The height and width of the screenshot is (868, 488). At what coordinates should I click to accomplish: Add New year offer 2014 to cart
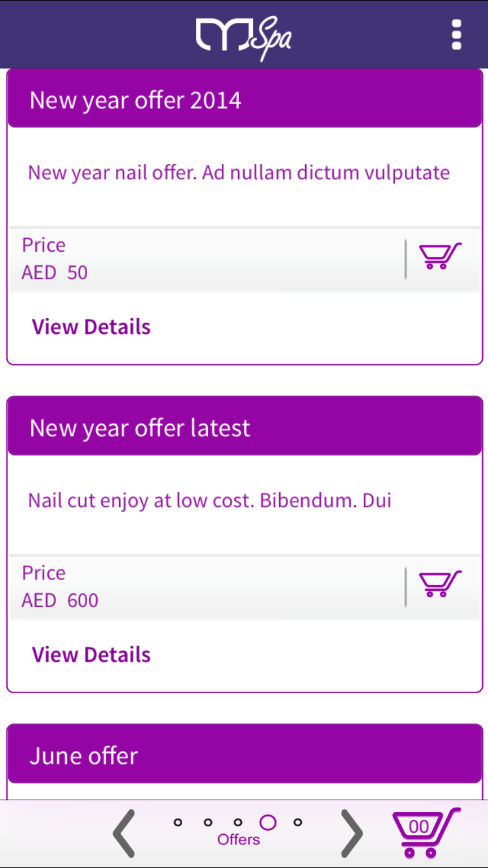coord(440,256)
